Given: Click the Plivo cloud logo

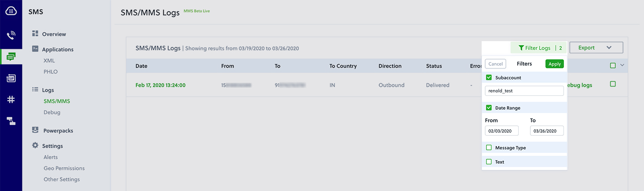Looking at the screenshot, I should (11, 11).
